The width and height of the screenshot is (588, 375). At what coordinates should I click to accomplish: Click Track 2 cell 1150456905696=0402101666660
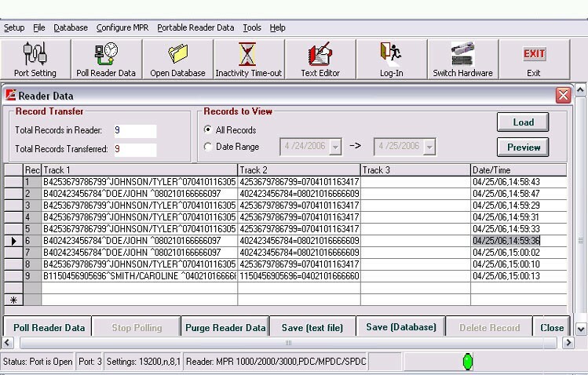click(299, 276)
